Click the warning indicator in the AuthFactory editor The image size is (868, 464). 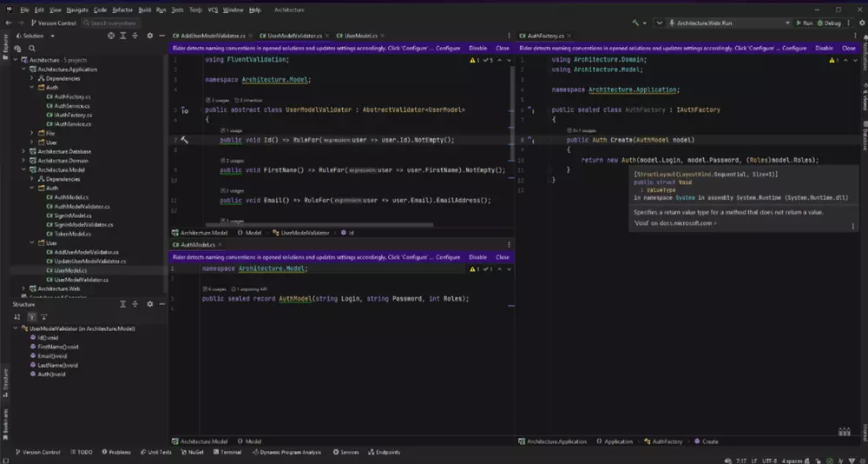pos(834,60)
